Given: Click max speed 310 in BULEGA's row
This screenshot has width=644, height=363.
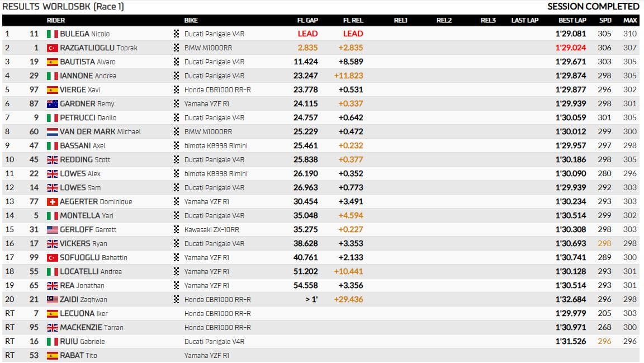Looking at the screenshot, I should 630,34.
